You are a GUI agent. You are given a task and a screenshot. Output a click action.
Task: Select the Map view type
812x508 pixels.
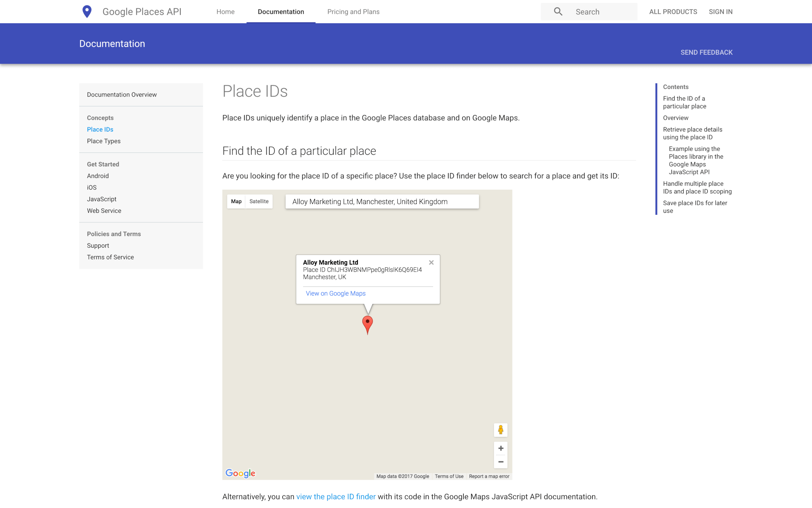tap(236, 201)
